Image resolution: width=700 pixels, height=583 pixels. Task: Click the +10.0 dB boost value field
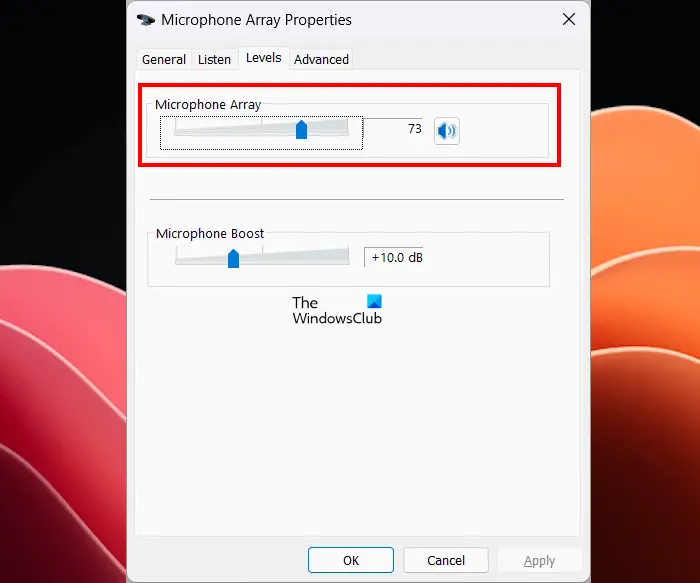[x=394, y=258]
